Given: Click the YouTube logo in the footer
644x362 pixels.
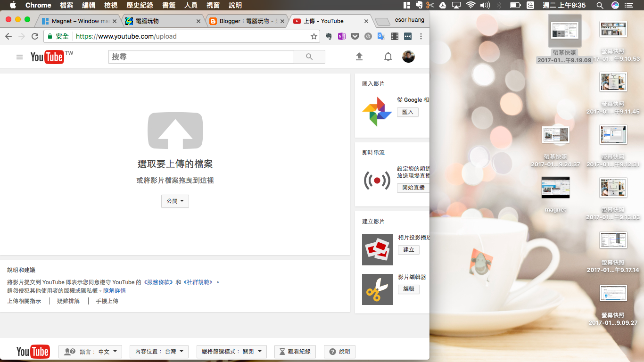Looking at the screenshot, I should tap(33, 352).
